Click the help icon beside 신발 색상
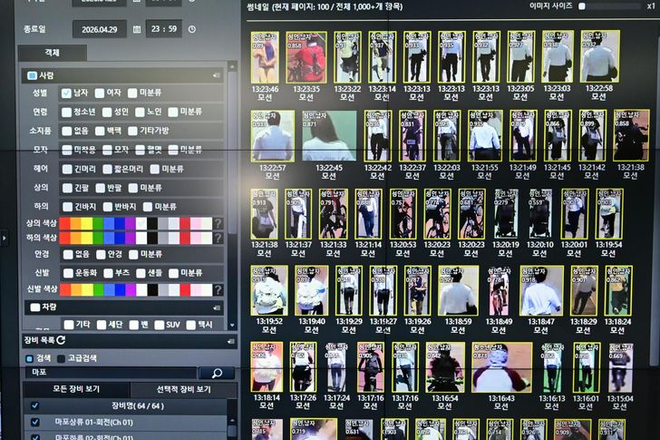 click(218, 290)
